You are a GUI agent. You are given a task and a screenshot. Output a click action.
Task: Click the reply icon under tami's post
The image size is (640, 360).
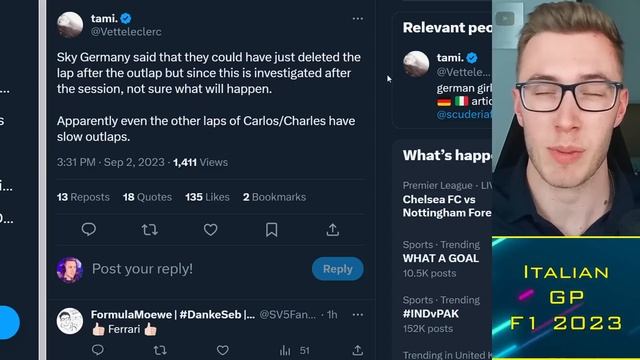(89, 230)
